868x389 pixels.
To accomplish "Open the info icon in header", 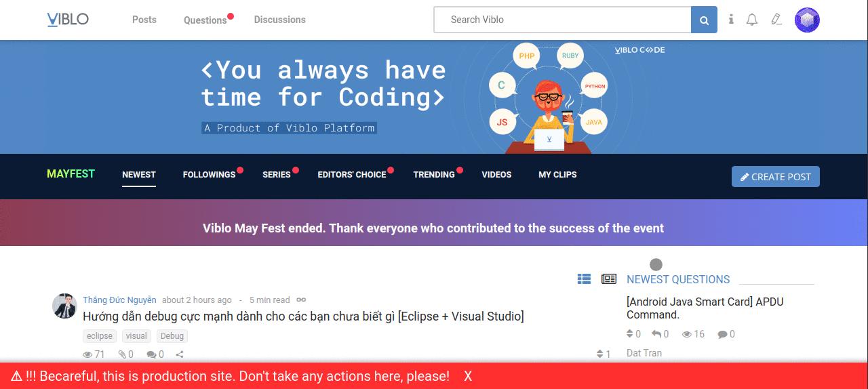I will [731, 20].
